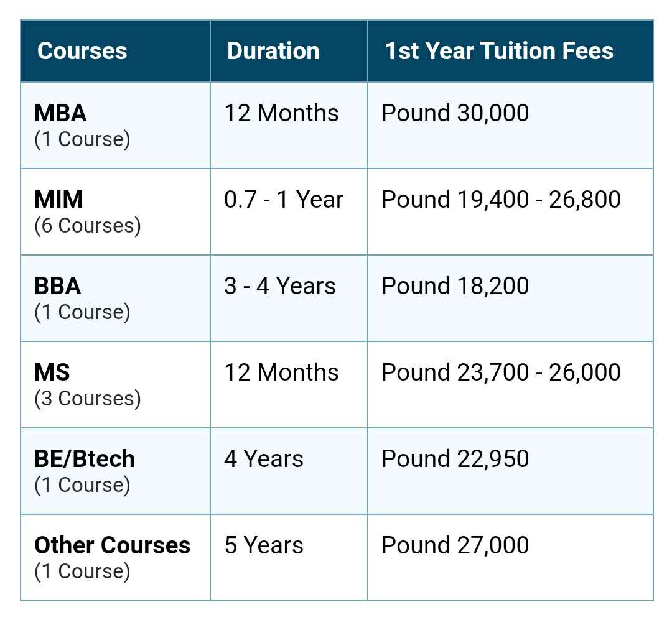Click the "5 Years" duration cell
The height and width of the screenshot is (620, 672).
[x=264, y=545]
